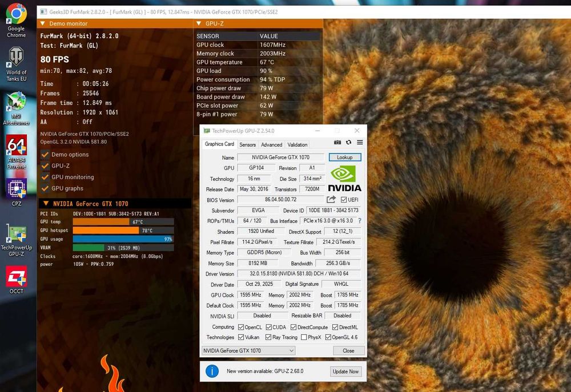Image resolution: width=571 pixels, height=392 pixels.
Task: Toggle Demo options checkbox in FurMark
Action: tap(45, 154)
